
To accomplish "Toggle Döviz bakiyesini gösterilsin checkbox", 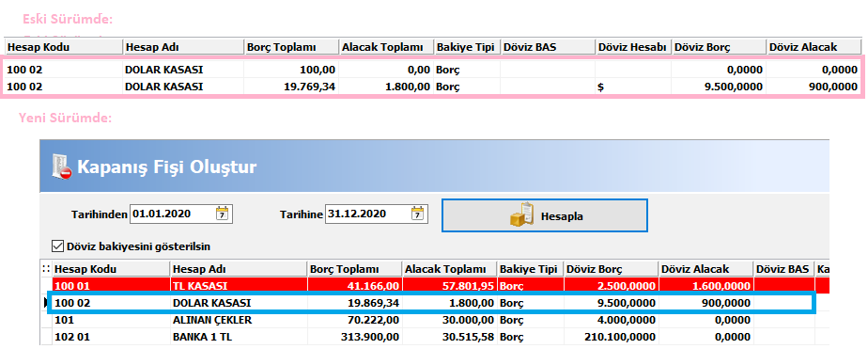I will click(57, 246).
